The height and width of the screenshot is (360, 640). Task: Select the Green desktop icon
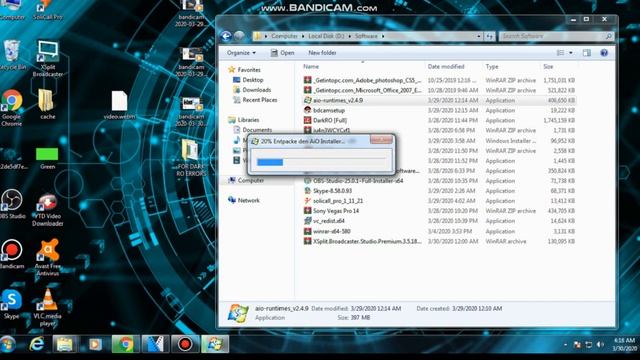[47, 158]
